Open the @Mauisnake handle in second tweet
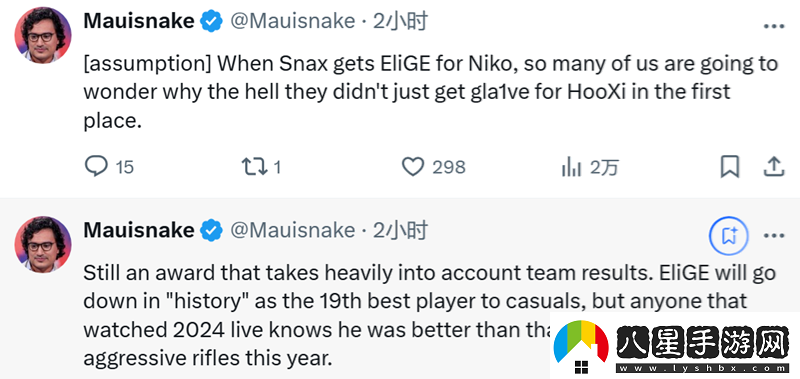 coord(292,231)
